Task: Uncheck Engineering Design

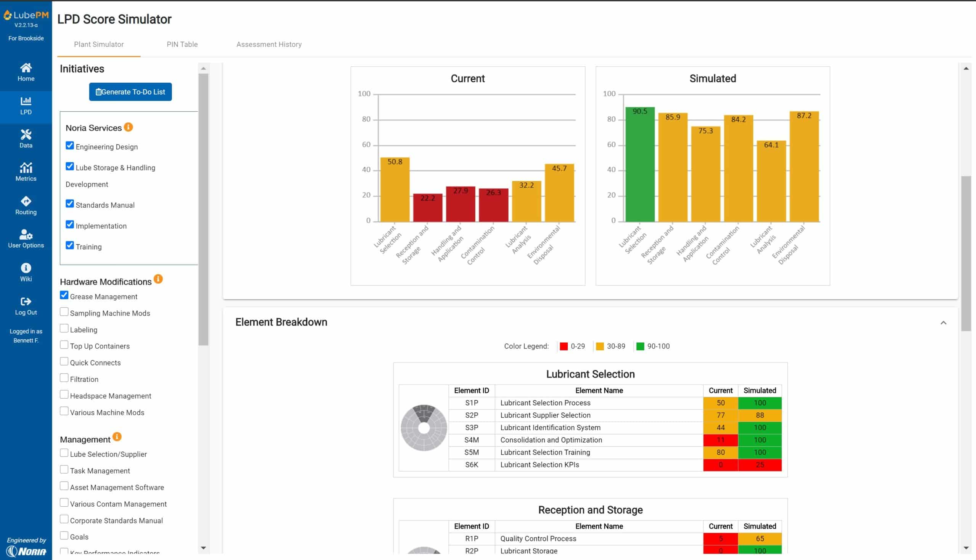Action: (70, 145)
